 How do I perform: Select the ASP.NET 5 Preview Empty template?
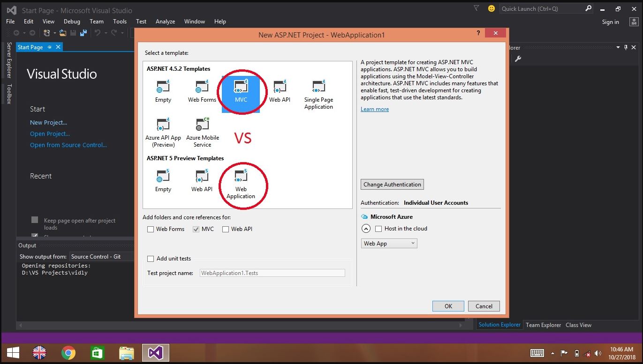(163, 181)
